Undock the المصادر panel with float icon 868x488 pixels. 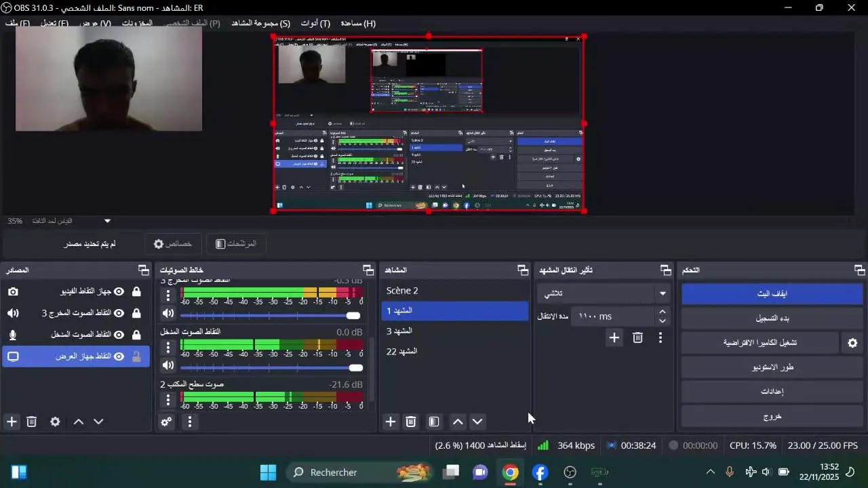[x=144, y=270]
